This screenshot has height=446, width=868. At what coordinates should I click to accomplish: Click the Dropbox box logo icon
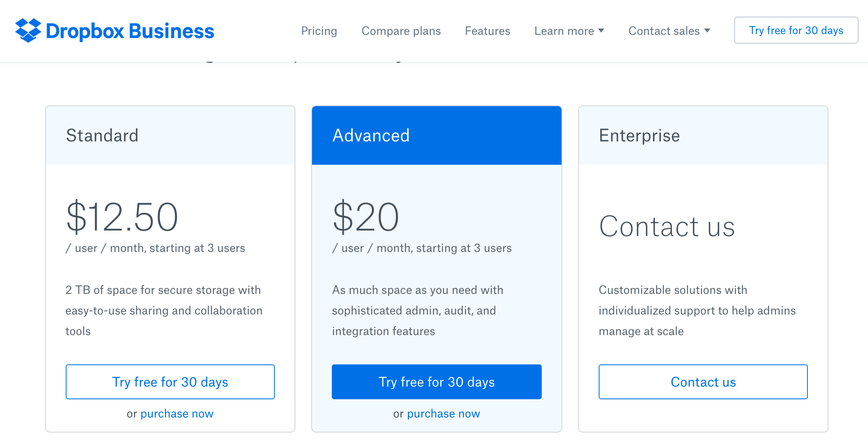(x=28, y=30)
